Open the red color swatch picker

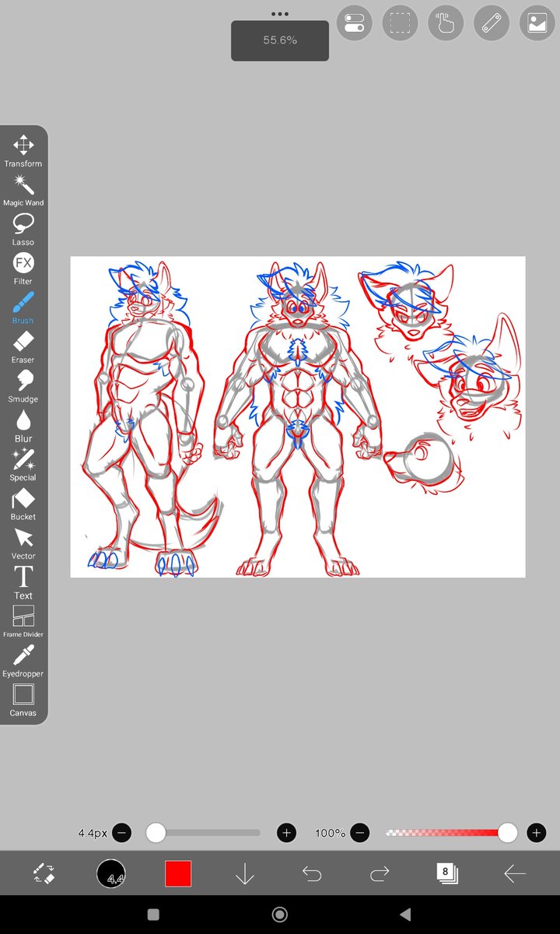click(178, 873)
